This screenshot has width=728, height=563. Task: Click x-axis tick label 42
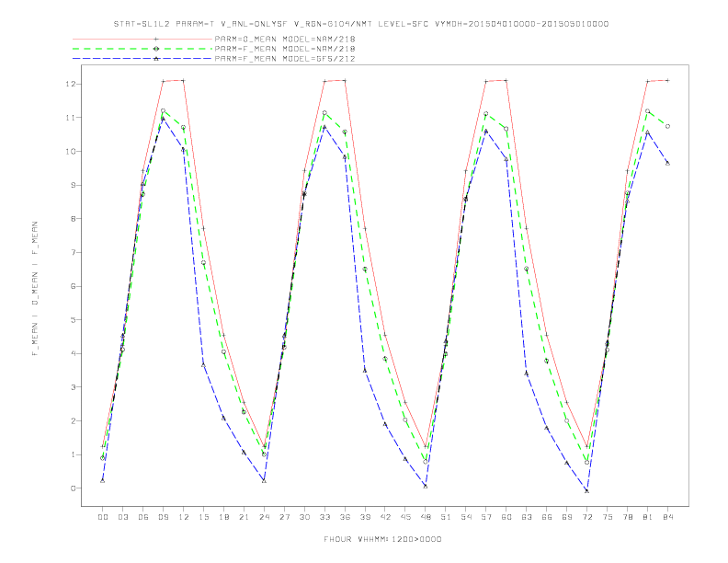(385, 517)
